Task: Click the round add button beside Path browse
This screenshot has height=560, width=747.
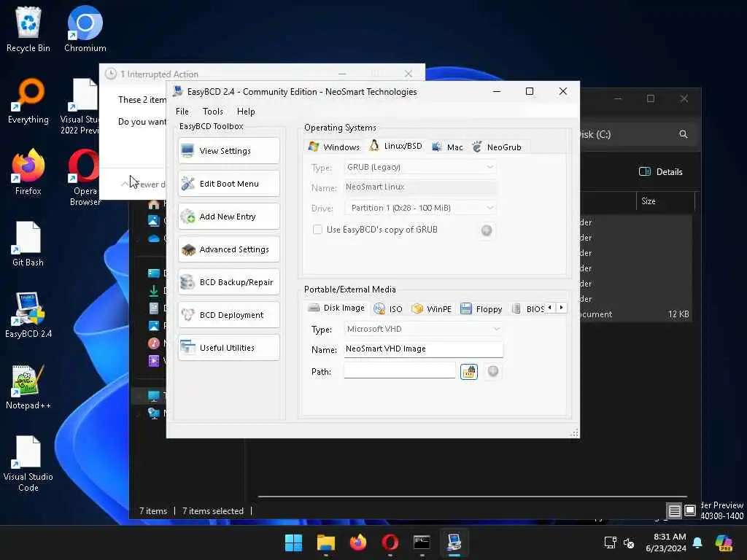Action: [493, 371]
